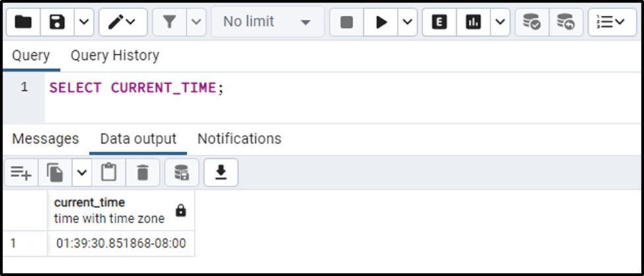Open the Notifications tab
Image resolution: width=644 pixels, height=276 pixels.
tap(239, 139)
